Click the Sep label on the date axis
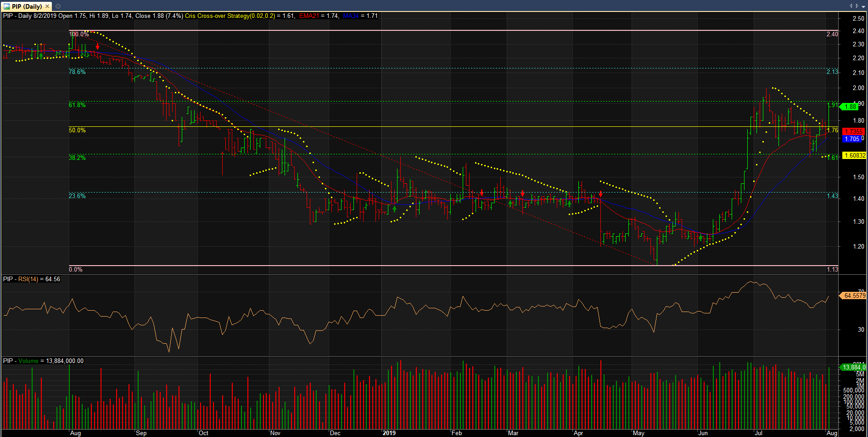Image resolution: width=868 pixels, height=437 pixels. pos(141,433)
